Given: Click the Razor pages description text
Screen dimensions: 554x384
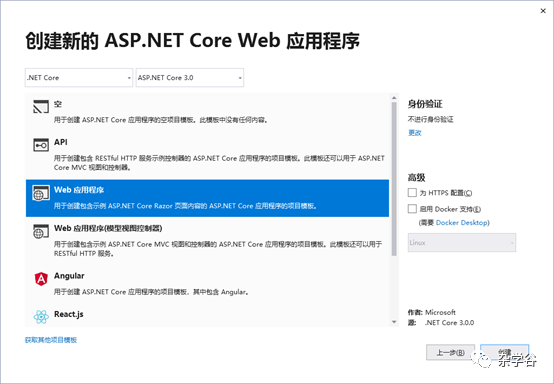Looking at the screenshot, I should point(185,206).
